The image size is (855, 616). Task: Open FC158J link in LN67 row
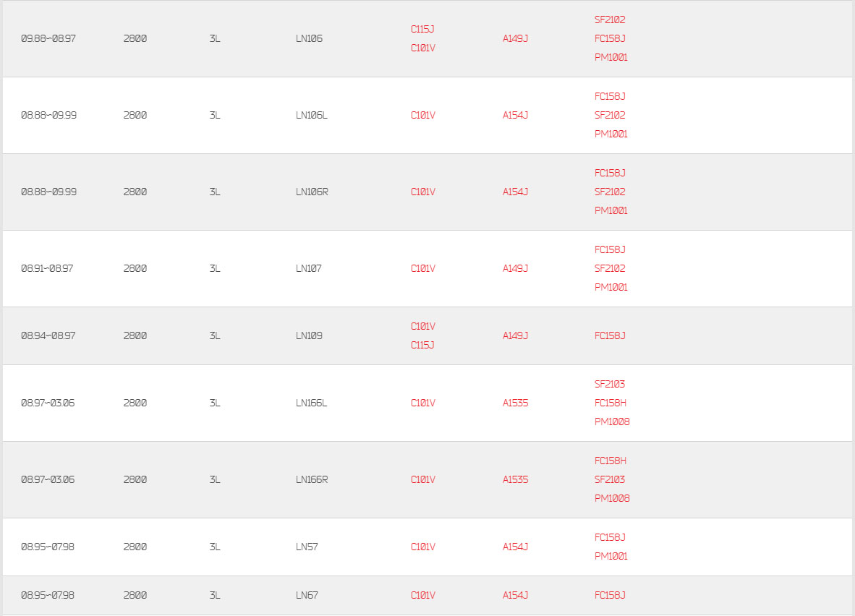[610, 595]
